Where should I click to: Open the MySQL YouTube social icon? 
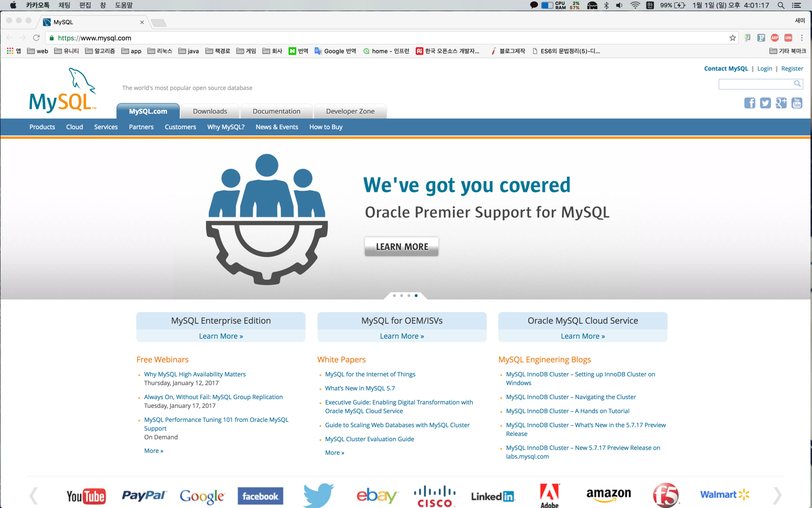[x=797, y=103]
